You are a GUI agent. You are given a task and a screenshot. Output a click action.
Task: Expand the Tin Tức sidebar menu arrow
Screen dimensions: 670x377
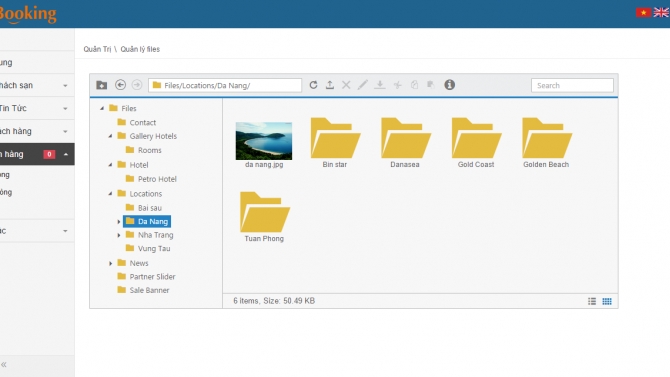pos(65,109)
